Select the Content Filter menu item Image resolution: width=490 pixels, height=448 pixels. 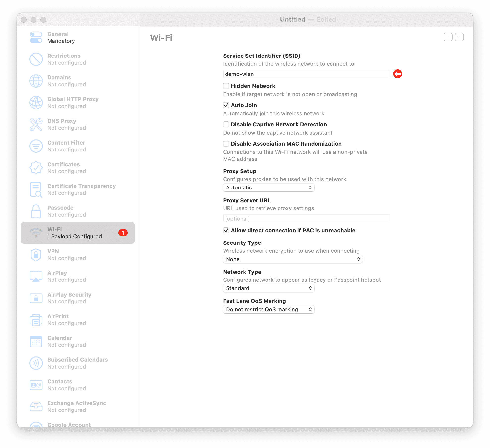pyautogui.click(x=78, y=146)
